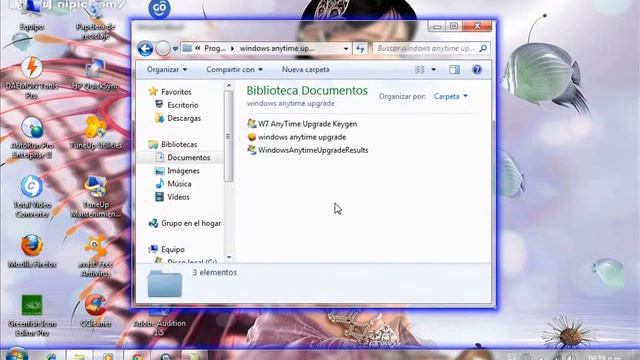640x360 pixels.
Task: Click the folder thumbnail in details pane
Action: [164, 283]
